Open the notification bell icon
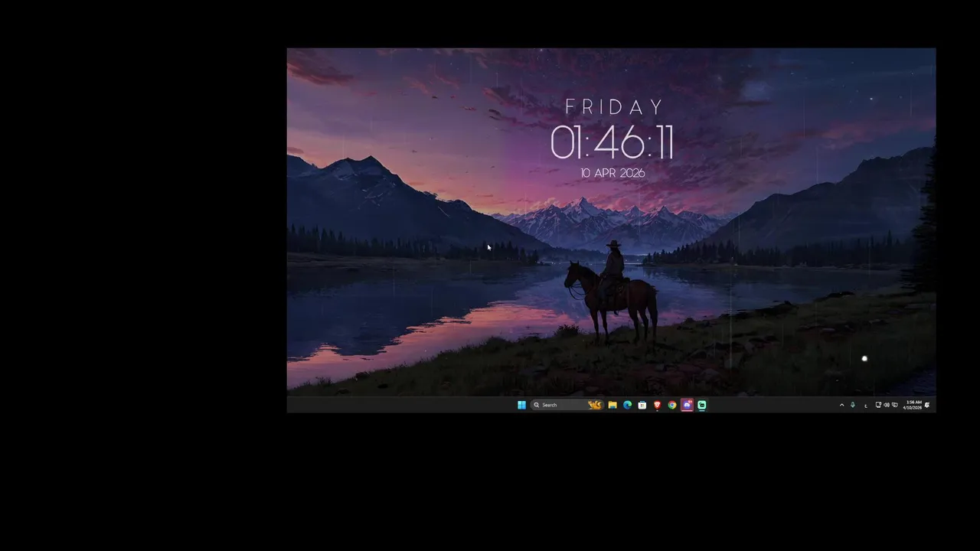 click(x=927, y=405)
